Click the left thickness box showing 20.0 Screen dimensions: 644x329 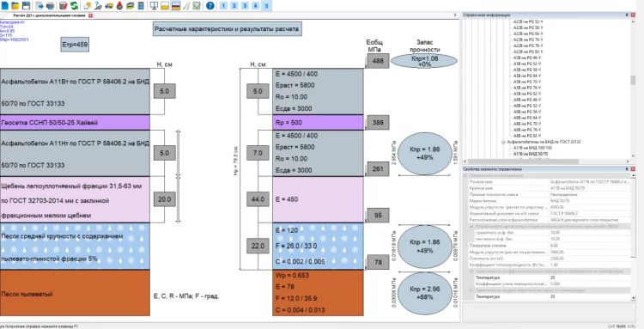click(165, 199)
